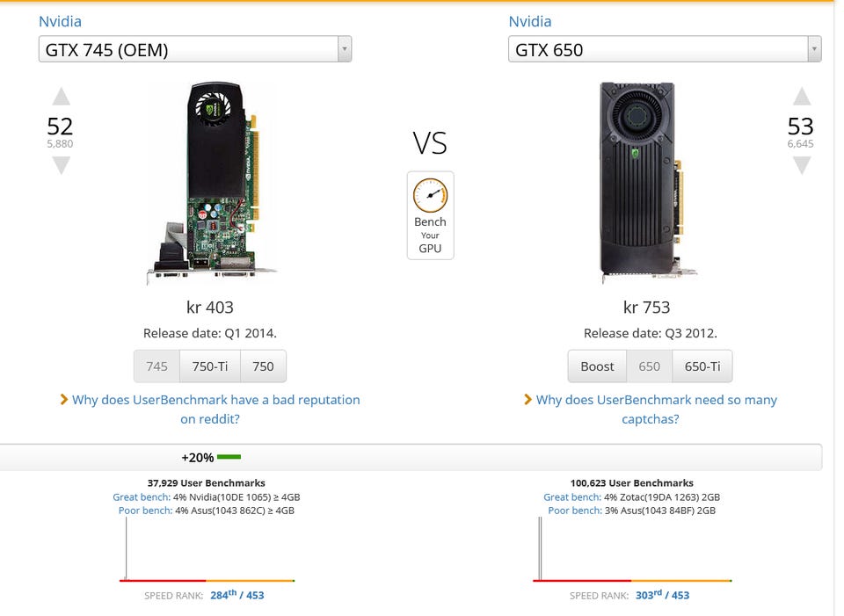This screenshot has height=616, width=844.
Task: Click the Bench Your GPU speedometer icon
Action: (x=430, y=195)
